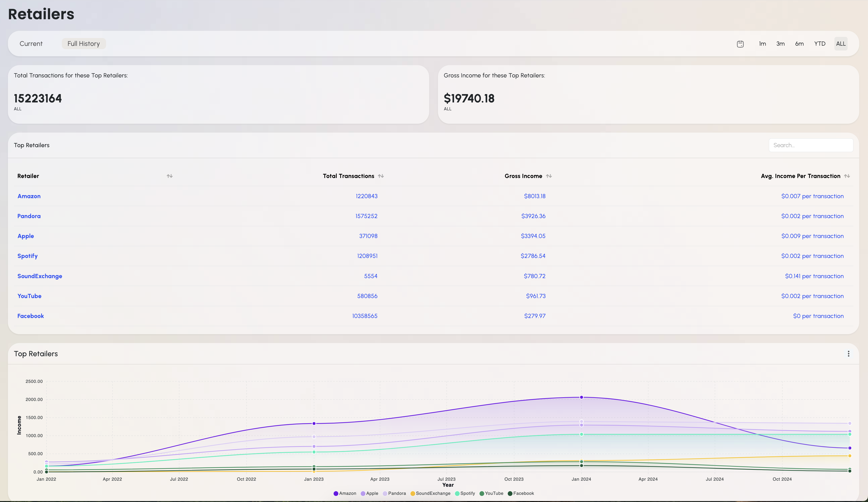Open the Pandora retailer link
This screenshot has height=502, width=868.
pyautogui.click(x=29, y=216)
